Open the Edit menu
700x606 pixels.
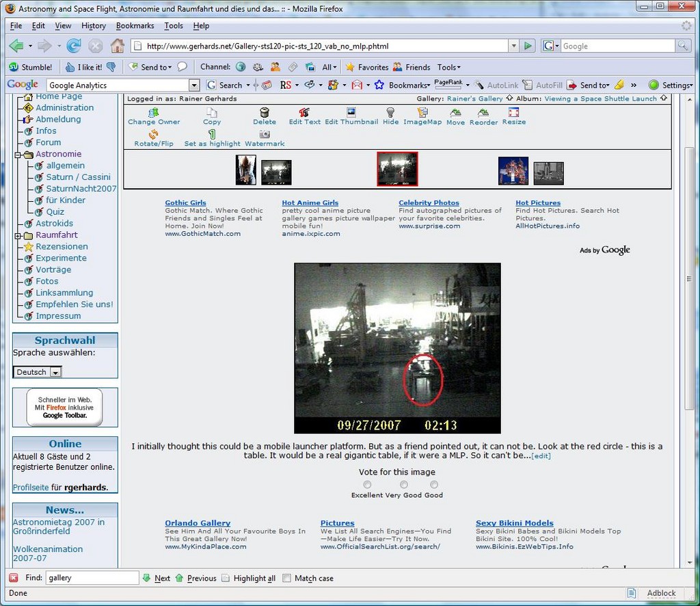[38, 25]
